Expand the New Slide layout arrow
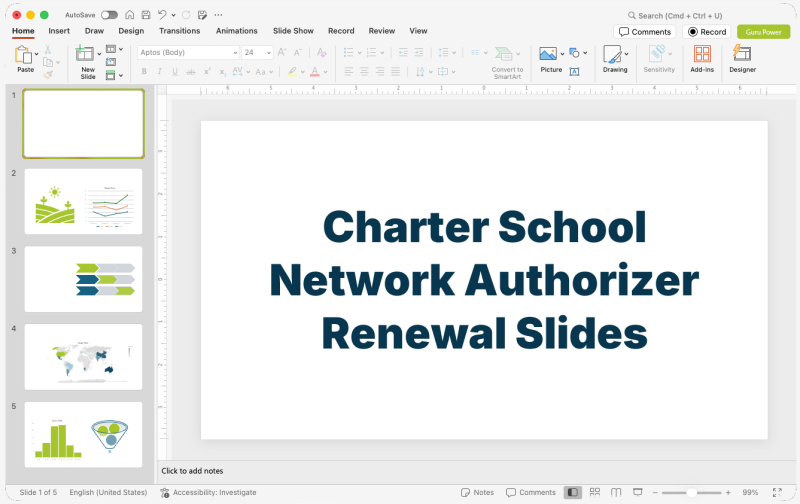 pos(99,54)
